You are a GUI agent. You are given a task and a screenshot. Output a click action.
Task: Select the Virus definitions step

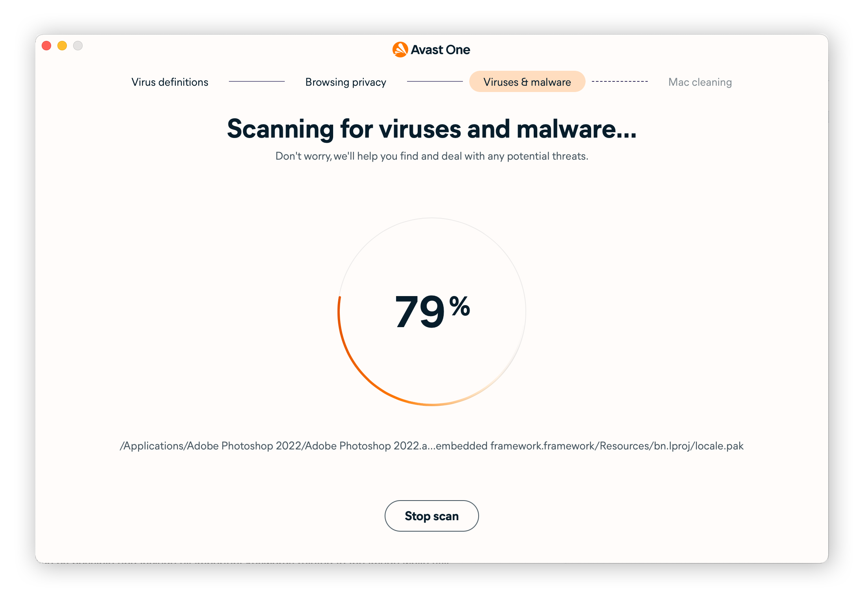[x=170, y=82]
